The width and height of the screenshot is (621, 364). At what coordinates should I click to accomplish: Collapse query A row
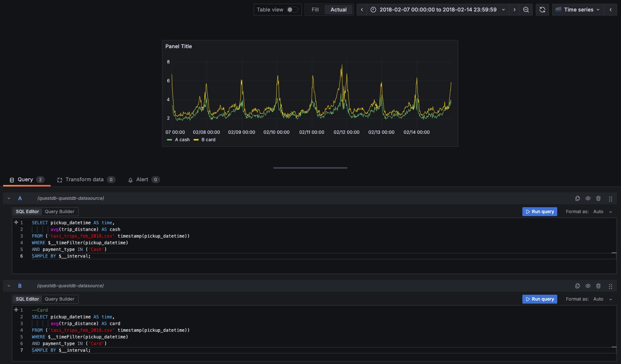(x=9, y=198)
